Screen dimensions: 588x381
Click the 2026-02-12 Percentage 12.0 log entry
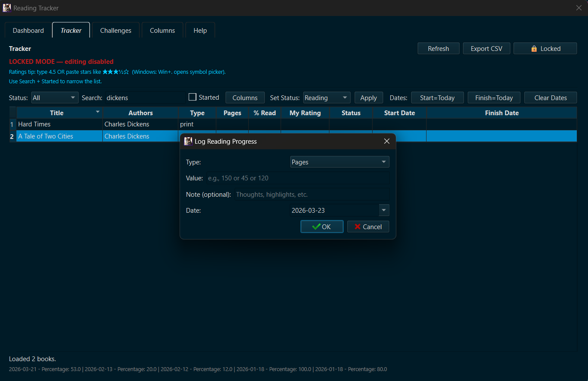pyautogui.click(x=196, y=369)
